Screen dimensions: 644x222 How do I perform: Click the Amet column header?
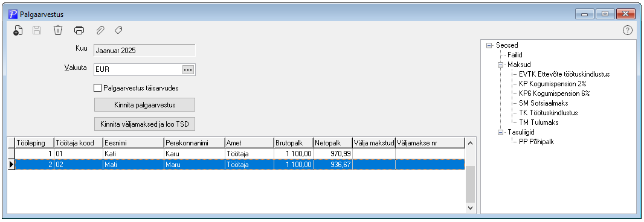tap(250, 143)
